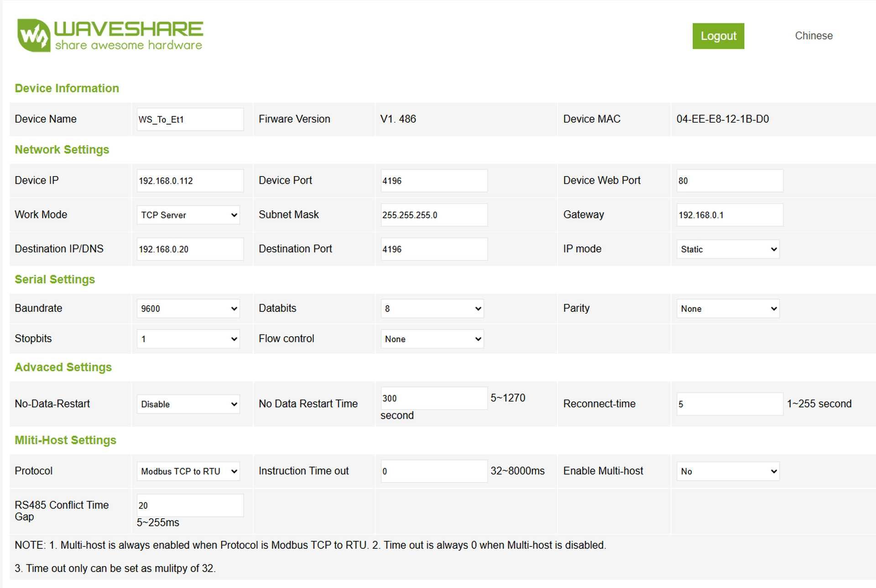The width and height of the screenshot is (876, 588).
Task: Open the Stopbits dropdown
Action: tap(188, 339)
